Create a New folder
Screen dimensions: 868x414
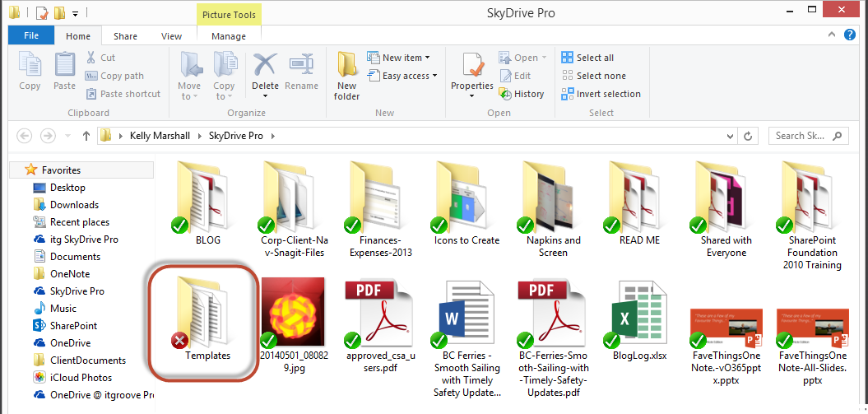point(347,77)
